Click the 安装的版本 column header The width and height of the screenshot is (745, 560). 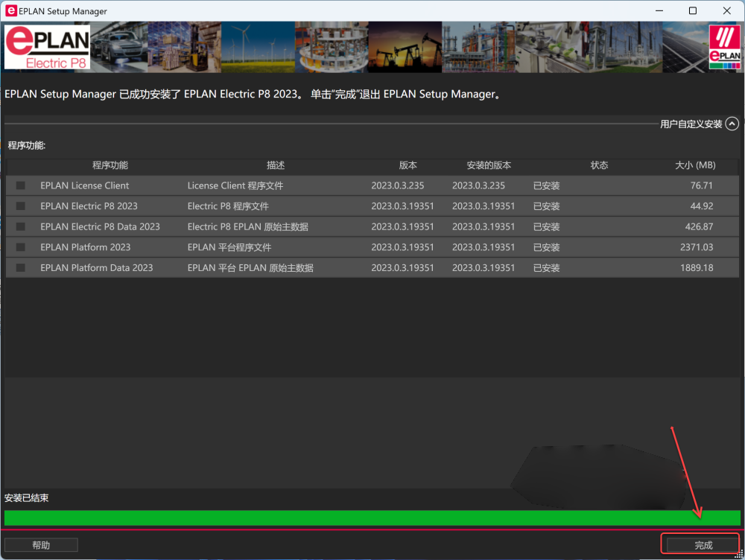[x=489, y=165]
